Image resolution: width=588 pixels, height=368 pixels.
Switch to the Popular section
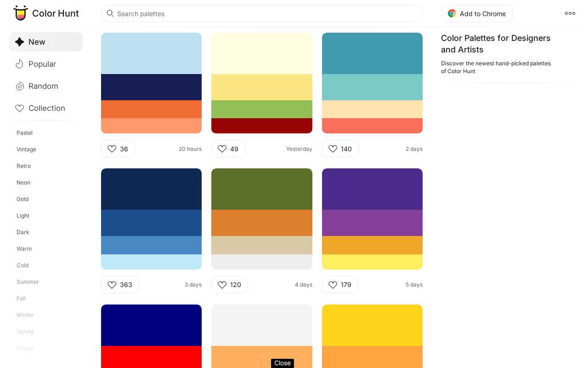42,64
